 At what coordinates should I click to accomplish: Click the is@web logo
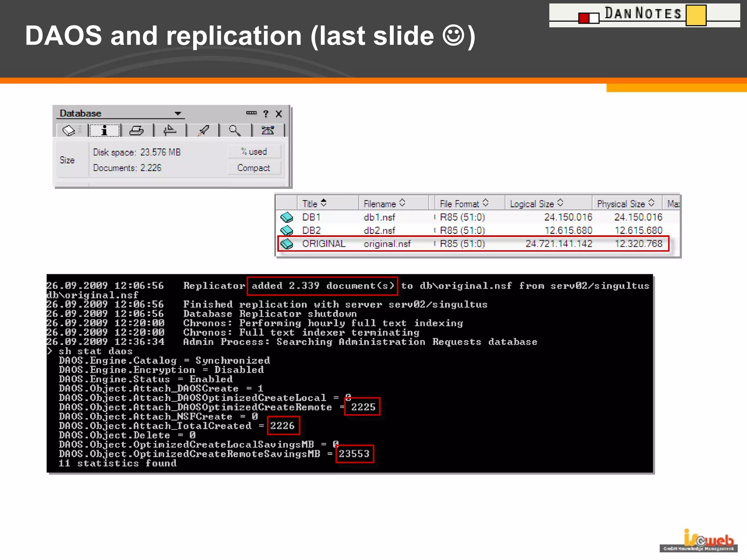698,541
